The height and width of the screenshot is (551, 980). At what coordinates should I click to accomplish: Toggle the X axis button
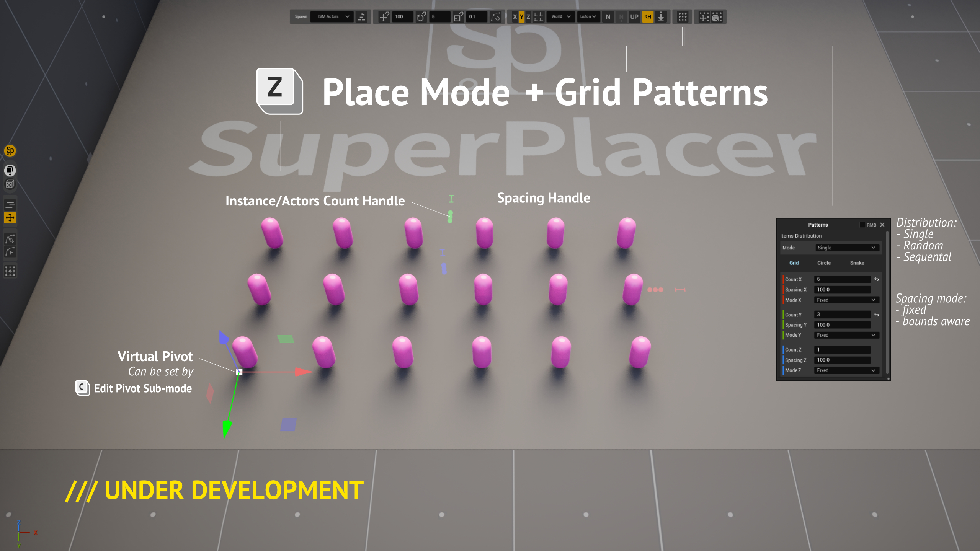515,16
